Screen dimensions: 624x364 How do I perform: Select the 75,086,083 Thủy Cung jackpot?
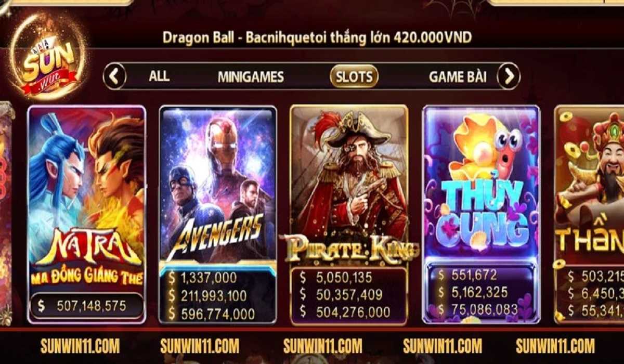(478, 310)
